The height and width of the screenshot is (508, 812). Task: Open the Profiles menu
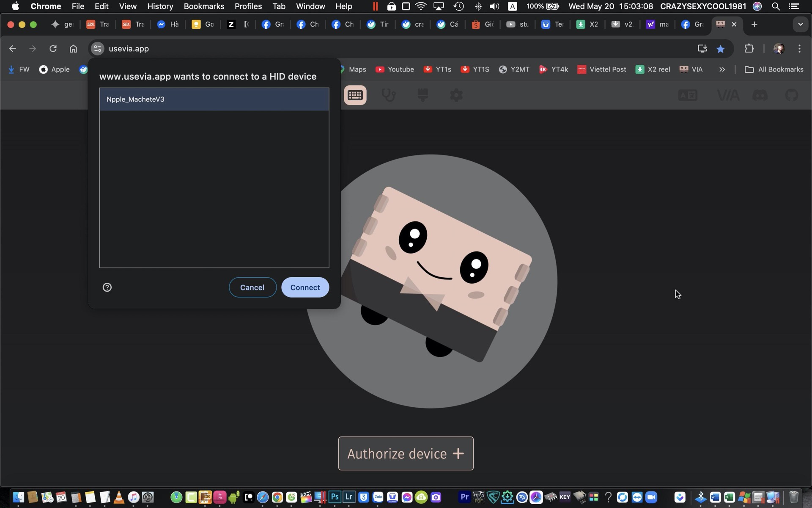[x=248, y=6]
